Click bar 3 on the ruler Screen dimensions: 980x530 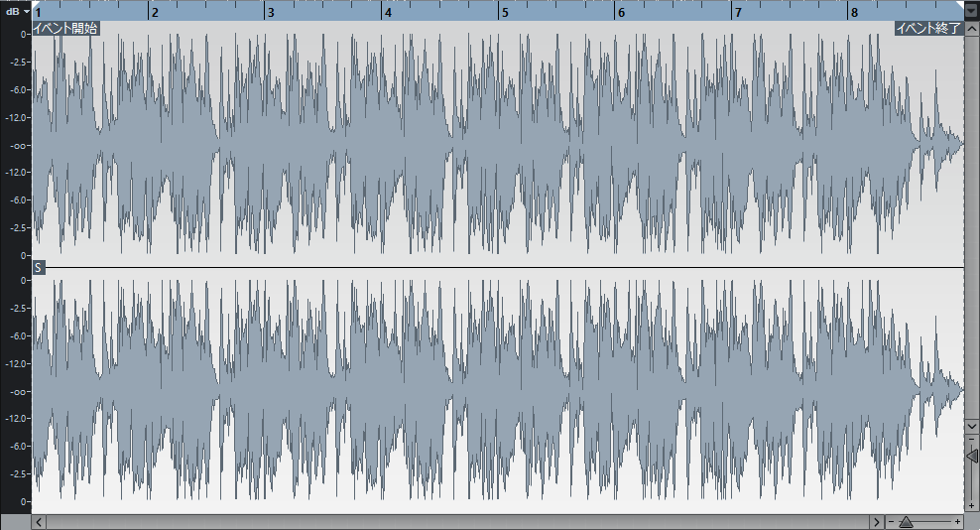coord(271,13)
